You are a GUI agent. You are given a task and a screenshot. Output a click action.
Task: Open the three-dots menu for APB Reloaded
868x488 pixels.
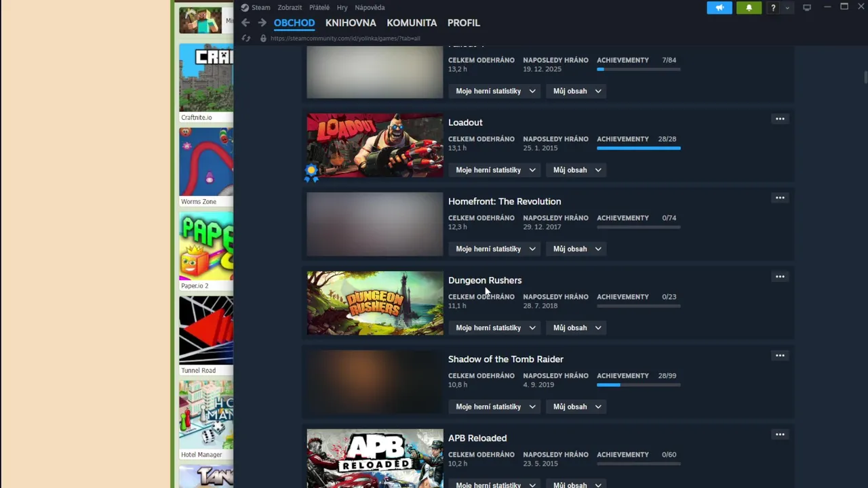coord(780,434)
